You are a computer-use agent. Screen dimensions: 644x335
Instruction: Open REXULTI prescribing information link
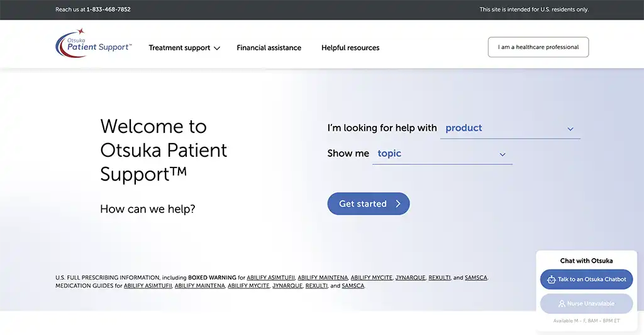tap(439, 278)
